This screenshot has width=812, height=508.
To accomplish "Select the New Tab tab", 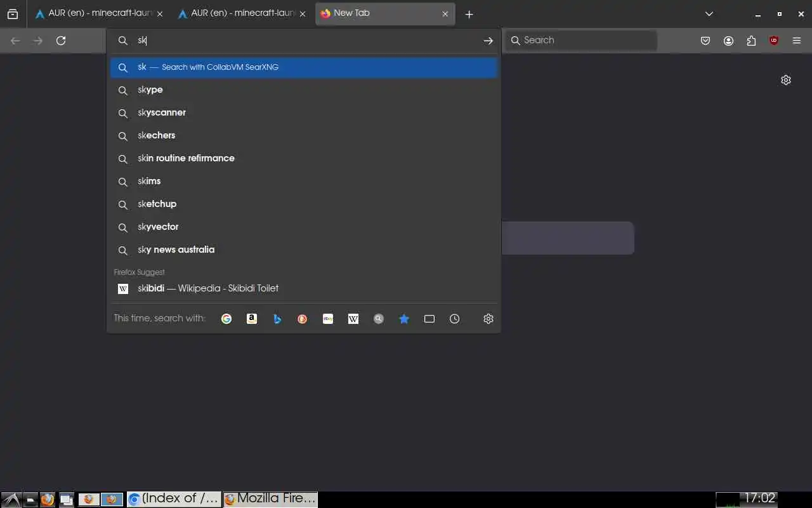I will pyautogui.click(x=385, y=14).
